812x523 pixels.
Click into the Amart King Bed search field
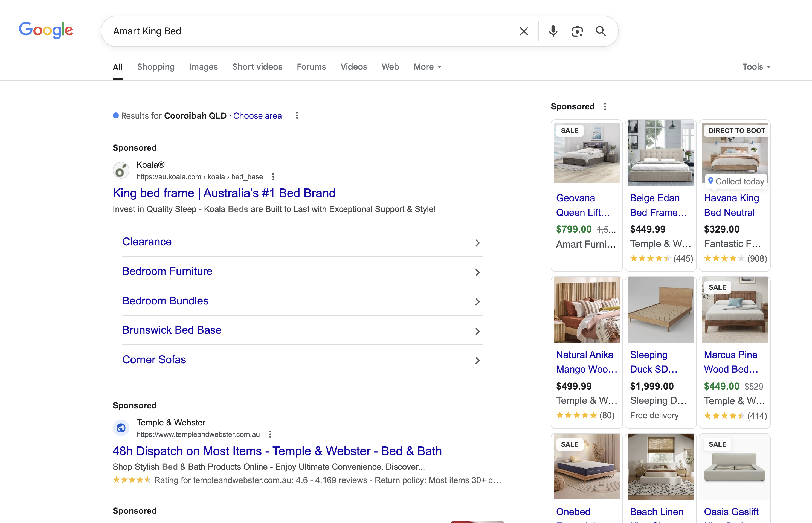pos(306,31)
